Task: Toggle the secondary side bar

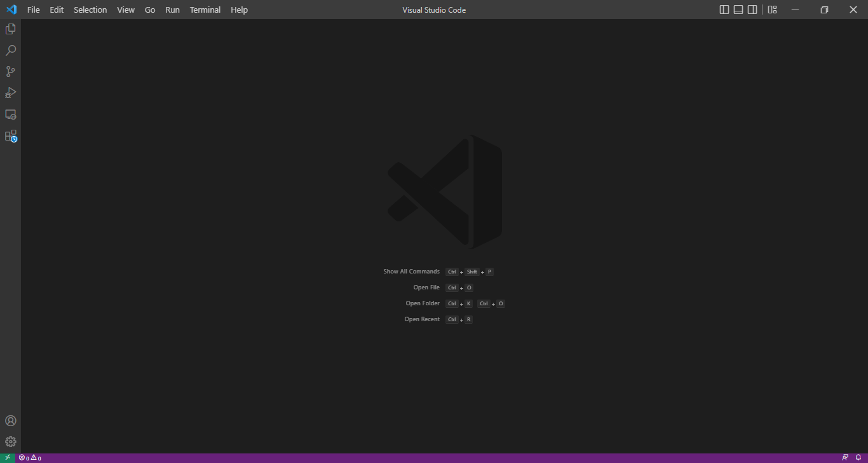Action: point(752,10)
